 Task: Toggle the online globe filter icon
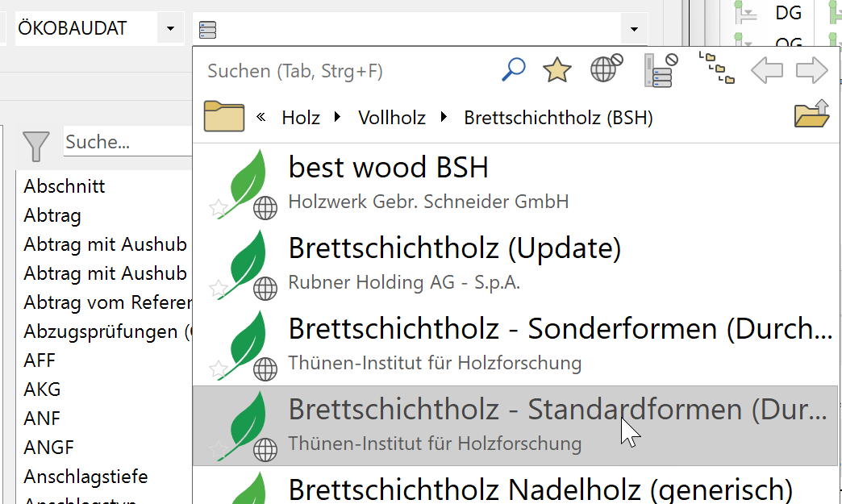click(606, 69)
